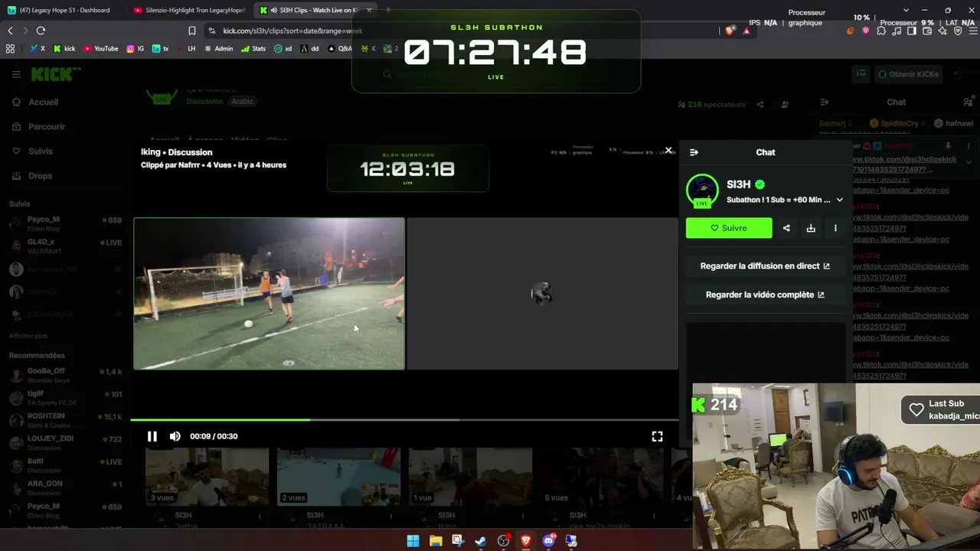Viewport: 980px width, 551px height.
Task: Open File Explorer from taskbar
Action: click(x=436, y=541)
